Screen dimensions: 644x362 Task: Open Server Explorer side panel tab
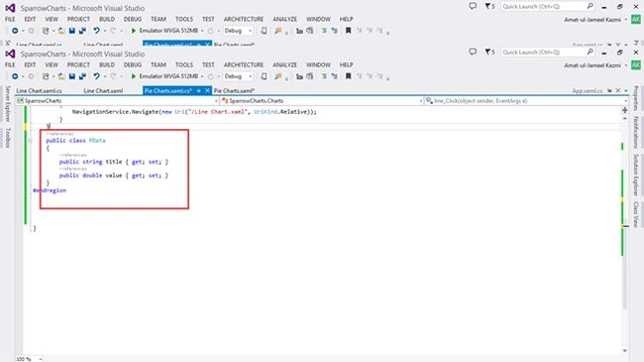coord(7,104)
